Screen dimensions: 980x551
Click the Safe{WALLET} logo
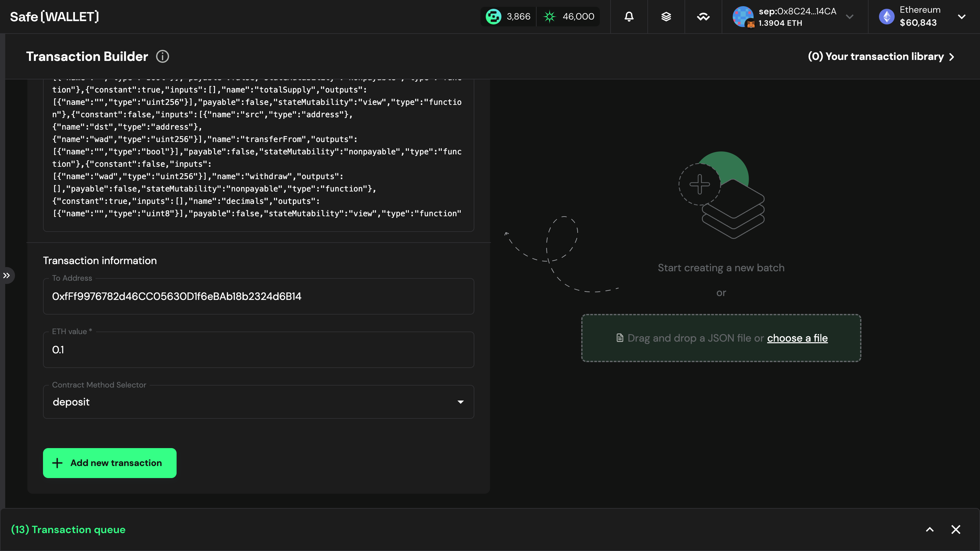54,16
